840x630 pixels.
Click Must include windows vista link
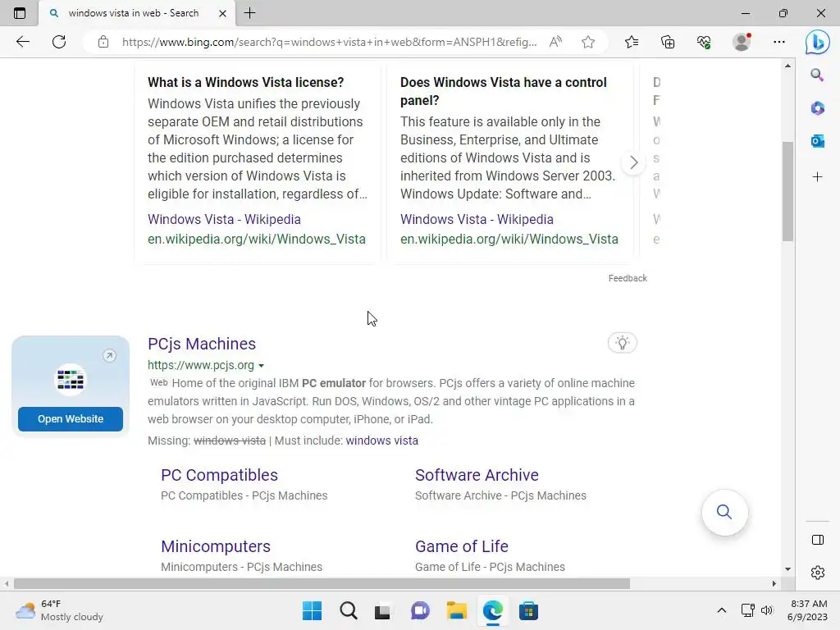coord(381,441)
